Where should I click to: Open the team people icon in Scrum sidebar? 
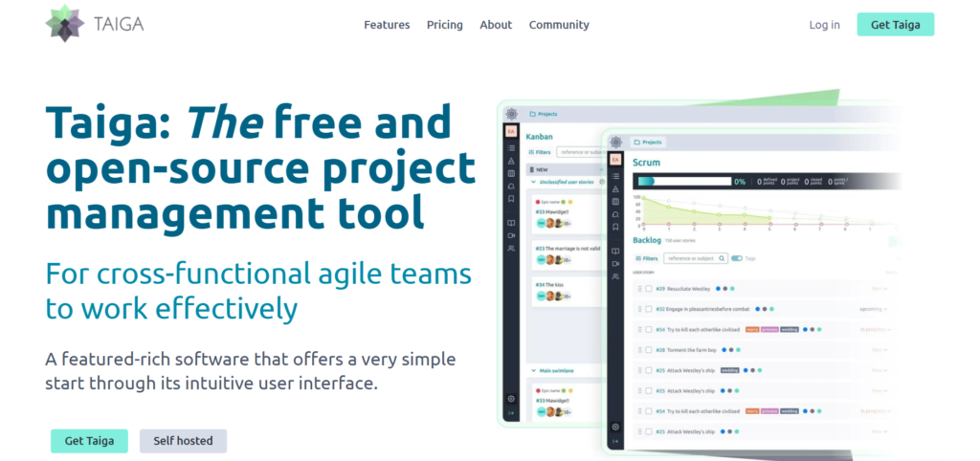pyautogui.click(x=615, y=276)
